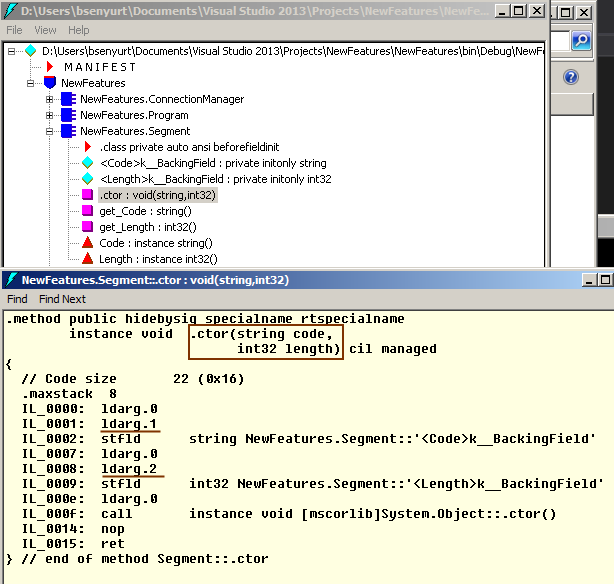This screenshot has height=584, width=614.
Task: Open the File menu
Action: pyautogui.click(x=14, y=30)
